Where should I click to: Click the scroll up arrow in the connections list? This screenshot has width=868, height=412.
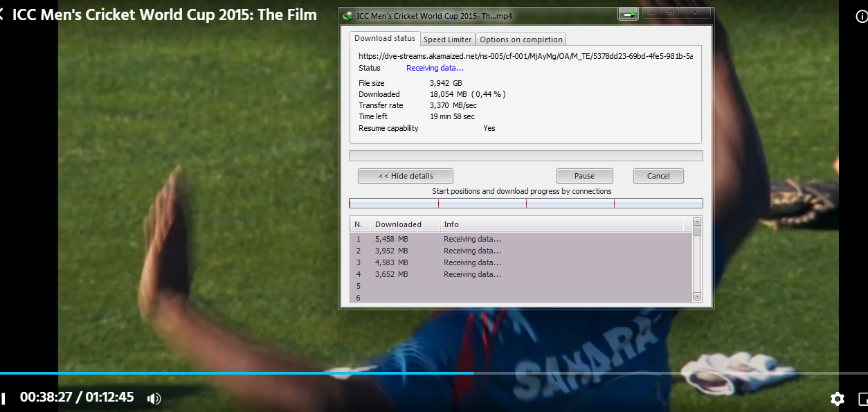click(x=697, y=222)
